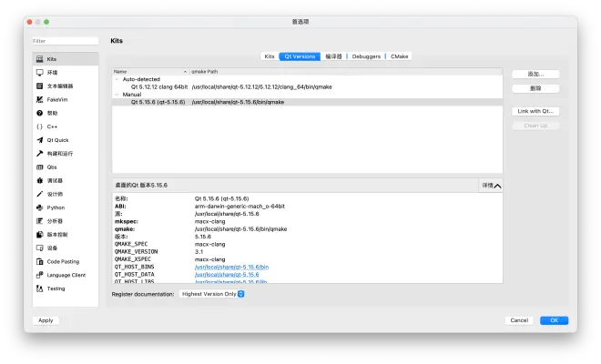Click the 版本 value 5.15.6
The width and height of the screenshot is (601, 364).
203,237
